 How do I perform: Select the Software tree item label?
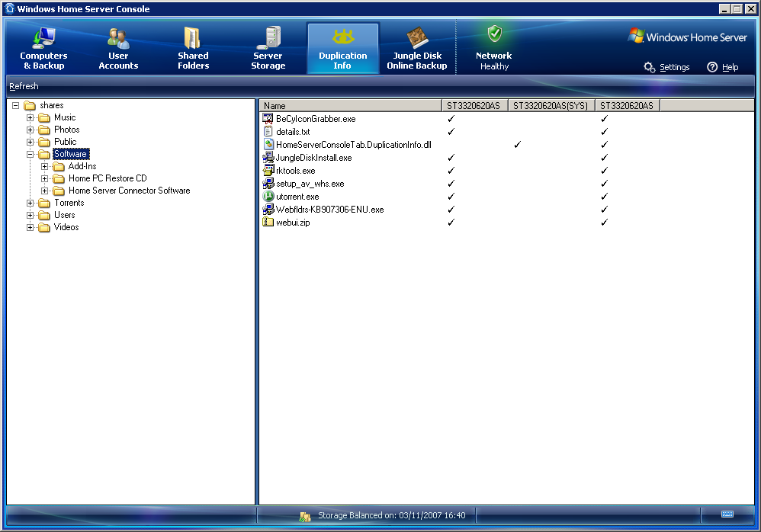coord(70,154)
